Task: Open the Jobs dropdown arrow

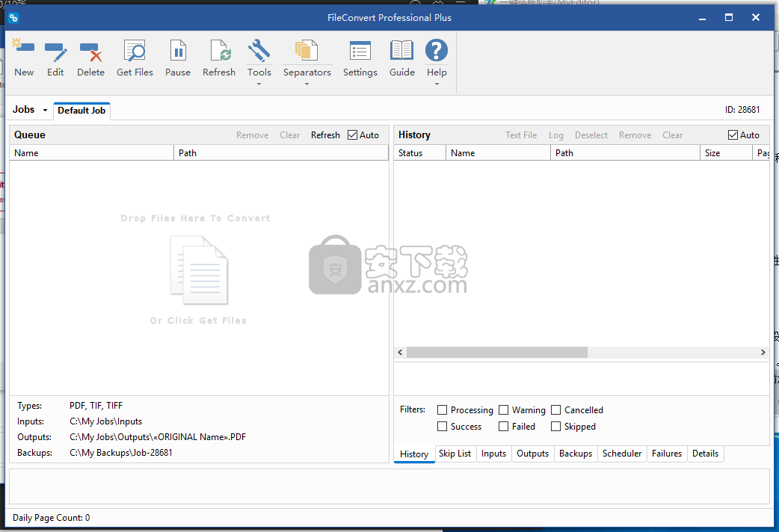Action: click(45, 111)
